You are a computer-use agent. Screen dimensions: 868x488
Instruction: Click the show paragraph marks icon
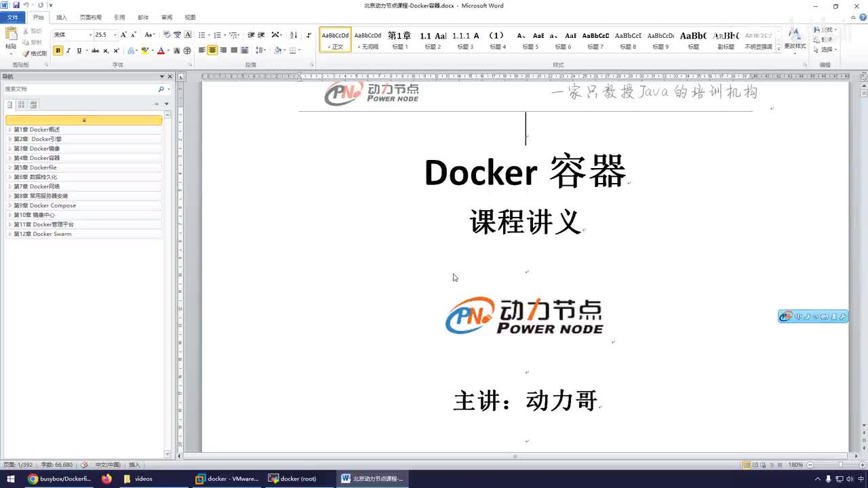coord(309,35)
